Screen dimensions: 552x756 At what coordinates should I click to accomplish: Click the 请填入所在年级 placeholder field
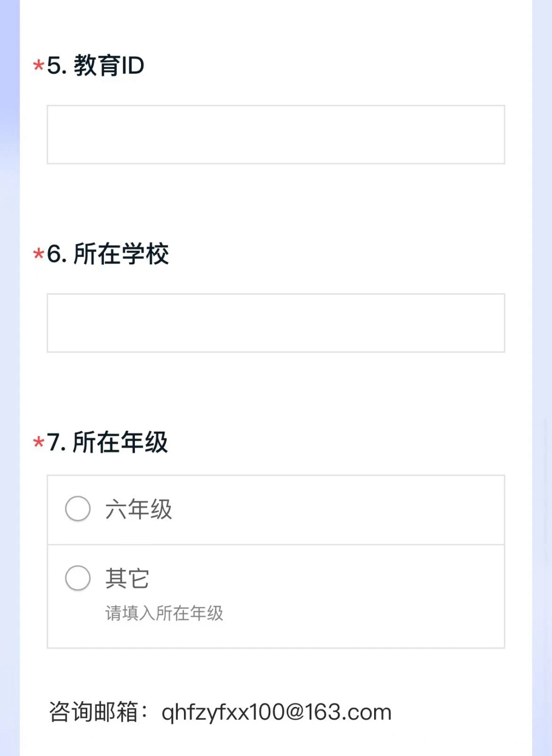click(x=165, y=613)
